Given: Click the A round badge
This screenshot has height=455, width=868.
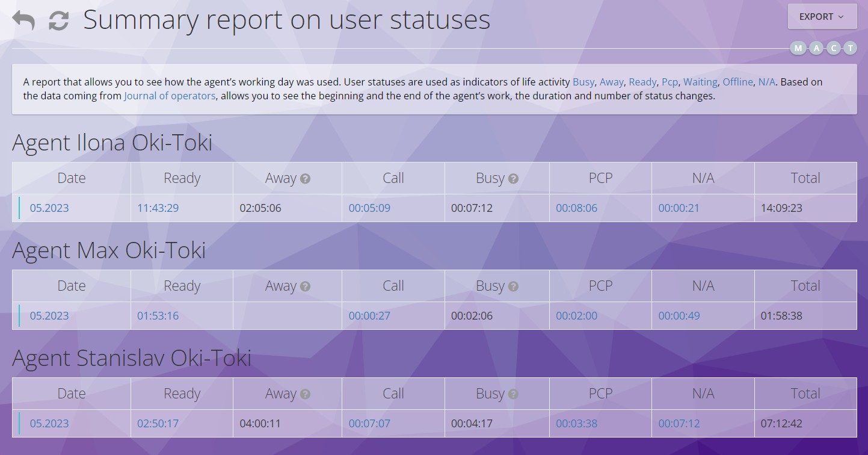Looking at the screenshot, I should pyautogui.click(x=816, y=48).
